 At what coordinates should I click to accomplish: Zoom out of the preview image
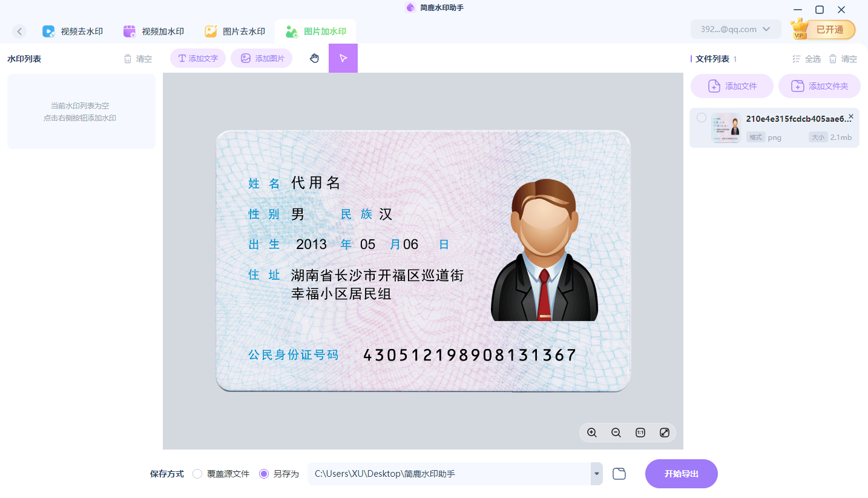616,433
